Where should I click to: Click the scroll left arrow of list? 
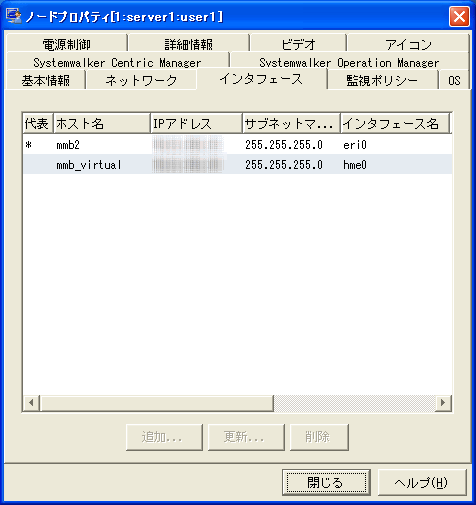pyautogui.click(x=31, y=403)
